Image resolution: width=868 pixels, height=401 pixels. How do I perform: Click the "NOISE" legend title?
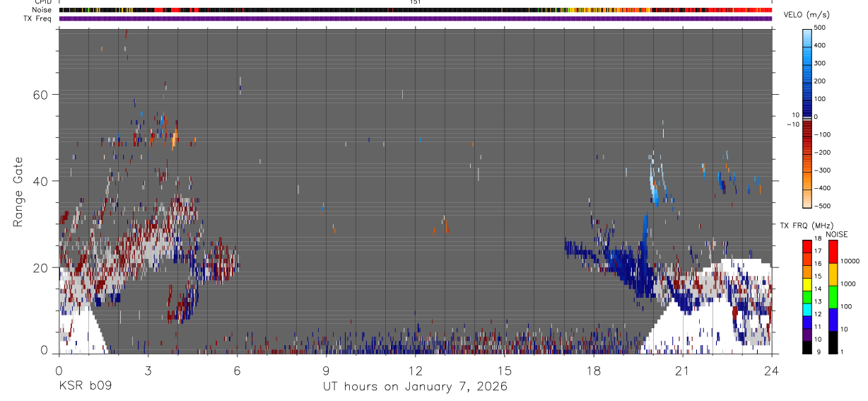[836, 234]
